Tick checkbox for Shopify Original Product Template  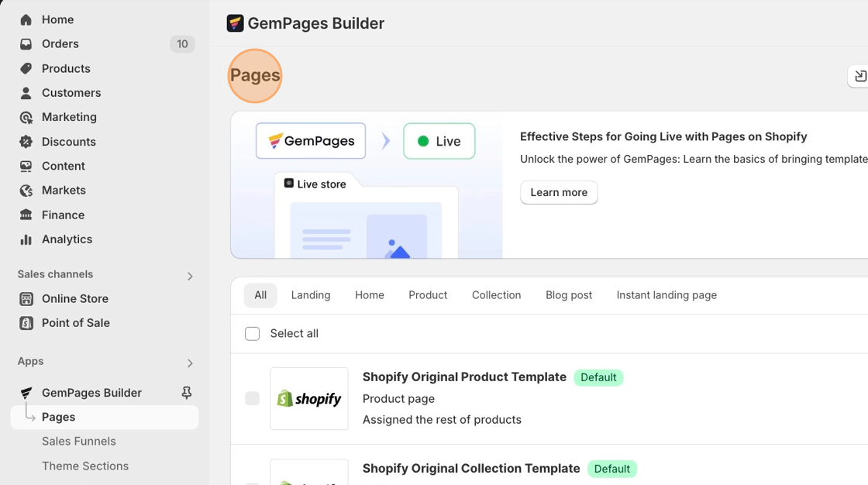coord(253,398)
